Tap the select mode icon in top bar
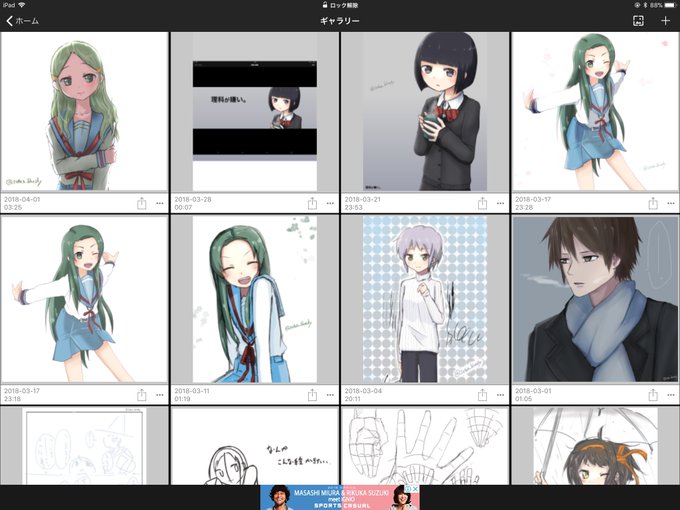The image size is (680, 510). 638,21
